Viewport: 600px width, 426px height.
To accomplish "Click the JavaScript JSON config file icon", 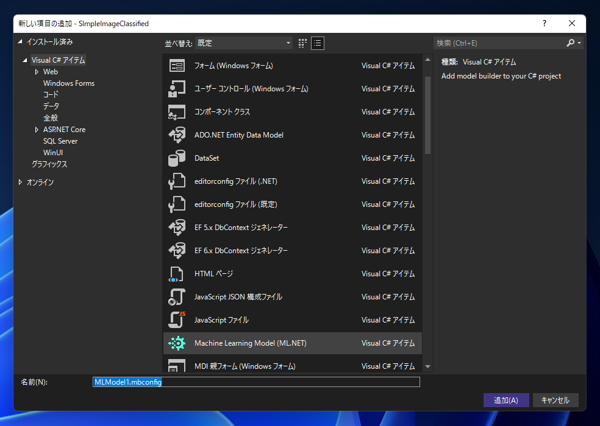I will click(177, 297).
